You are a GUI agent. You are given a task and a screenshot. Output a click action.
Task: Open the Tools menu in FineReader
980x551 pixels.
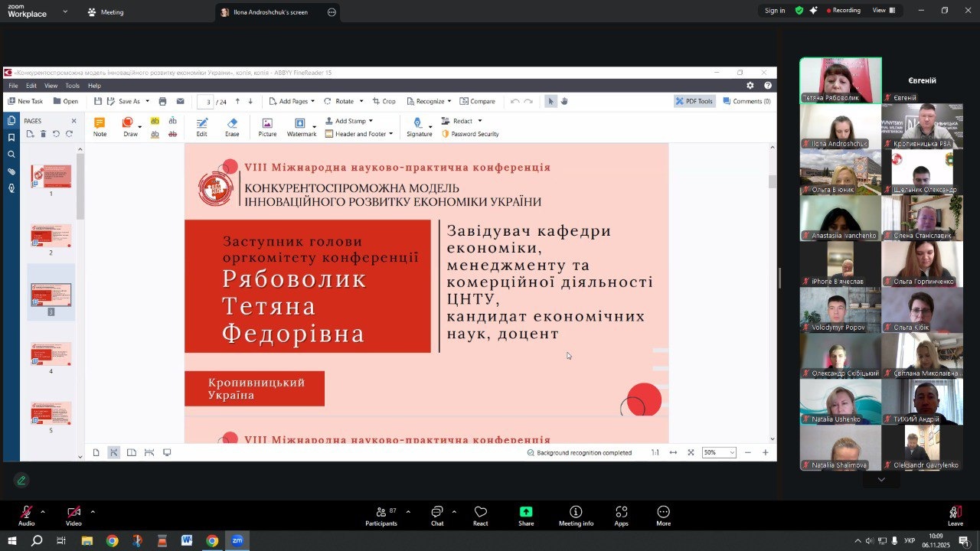(72, 86)
